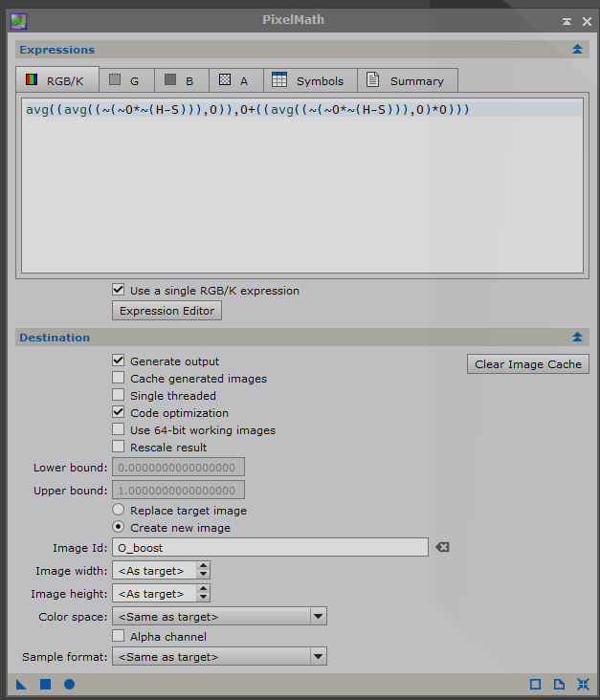Enable the Alpha channel checkbox
Image resolution: width=600 pixels, height=700 pixels.
coord(118,636)
